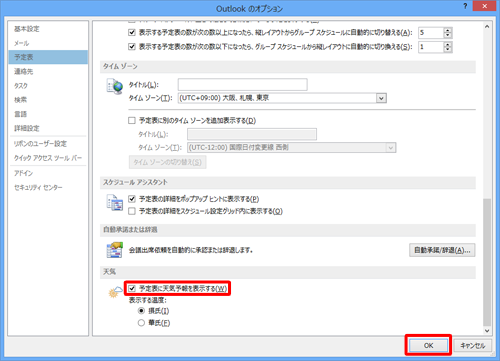Click the group schedule count field showing 5

click(431, 33)
